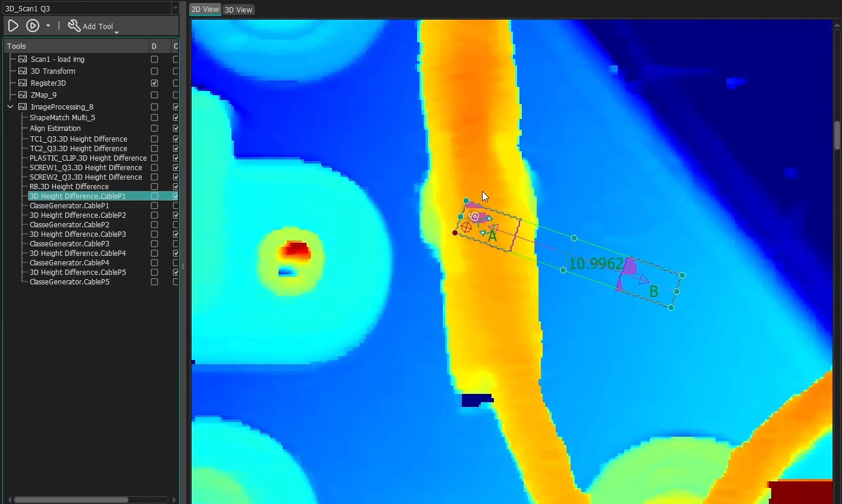Screen dimensions: 842x504
Task: Select 3D Height Difference.CableP1 row
Action: coord(78,196)
